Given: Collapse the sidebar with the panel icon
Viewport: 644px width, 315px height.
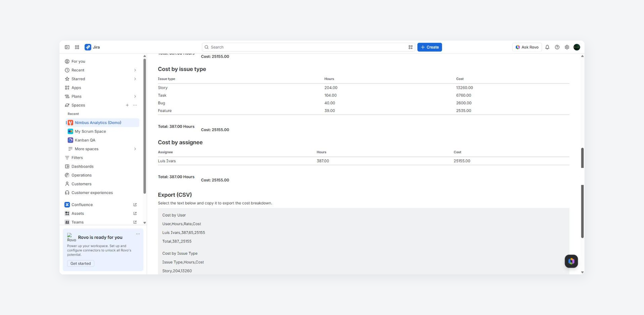Looking at the screenshot, I should coord(67,47).
